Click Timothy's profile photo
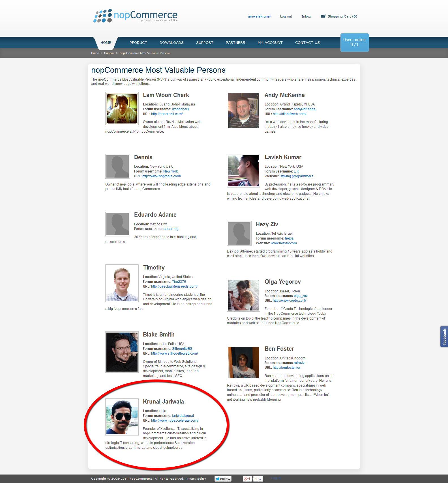This screenshot has width=448, height=483. click(122, 283)
